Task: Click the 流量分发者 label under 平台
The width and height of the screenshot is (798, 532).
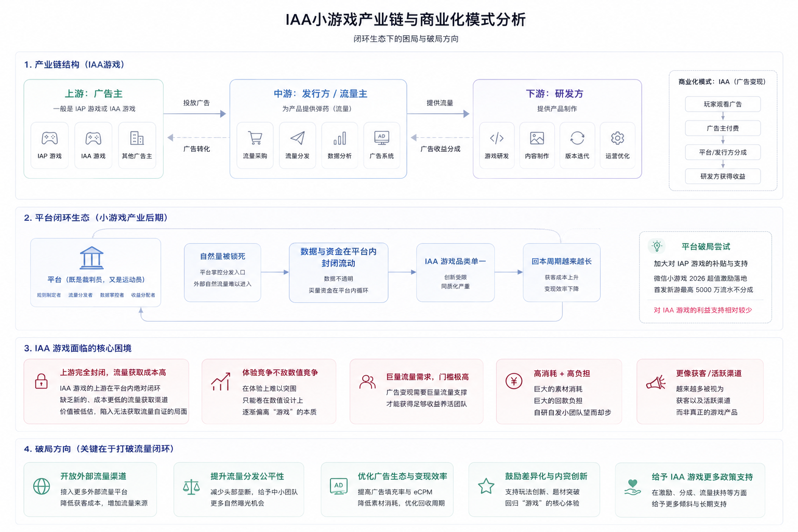Action: point(81,295)
